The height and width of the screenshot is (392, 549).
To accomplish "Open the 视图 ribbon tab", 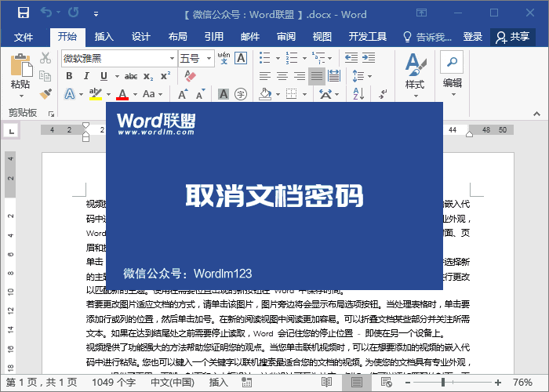I will click(322, 36).
